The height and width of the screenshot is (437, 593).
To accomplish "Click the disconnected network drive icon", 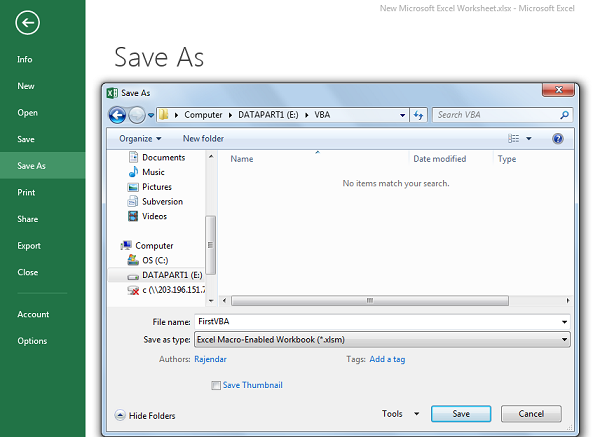I will pyautogui.click(x=133, y=290).
